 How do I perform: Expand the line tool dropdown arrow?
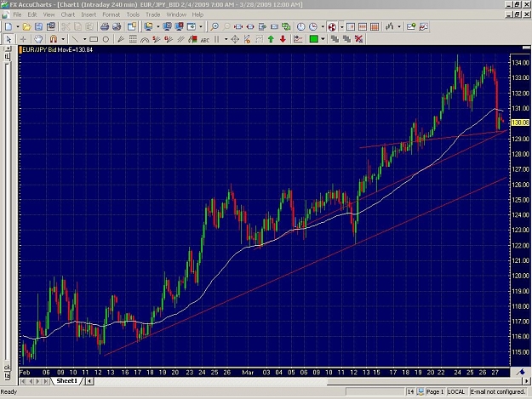(x=84, y=39)
